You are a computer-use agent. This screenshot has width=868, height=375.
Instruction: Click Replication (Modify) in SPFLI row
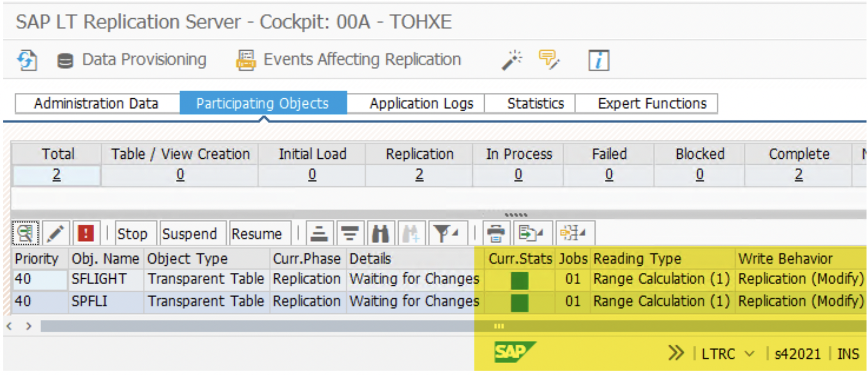[801, 301]
